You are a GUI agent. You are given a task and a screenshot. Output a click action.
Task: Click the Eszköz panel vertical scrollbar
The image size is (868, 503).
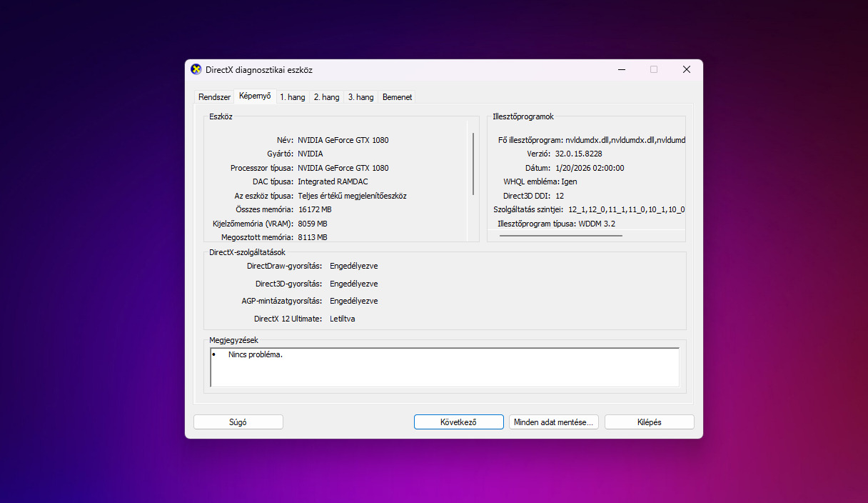click(473, 164)
